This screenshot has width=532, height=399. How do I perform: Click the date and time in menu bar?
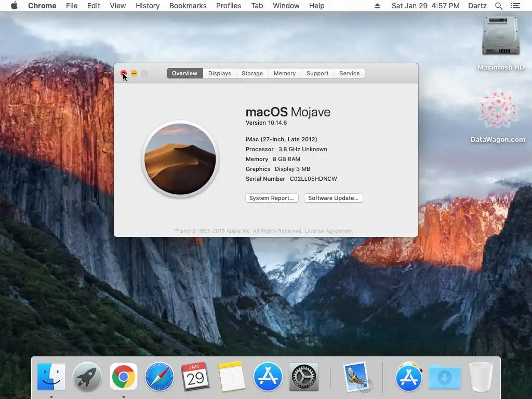[x=425, y=6]
